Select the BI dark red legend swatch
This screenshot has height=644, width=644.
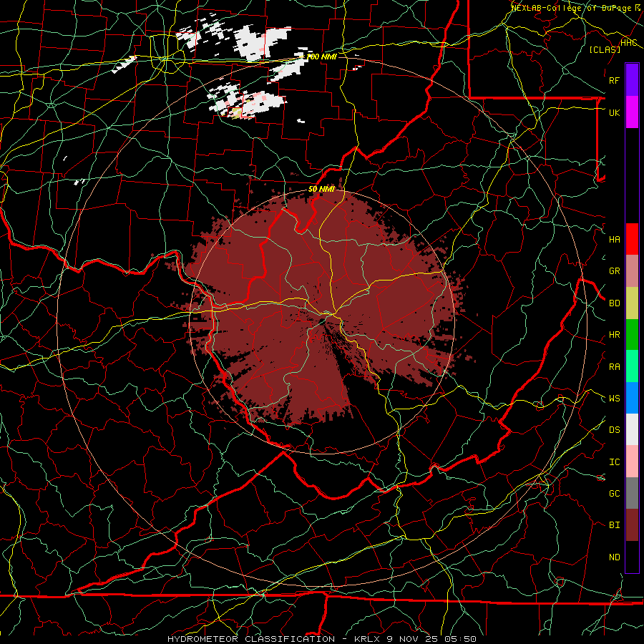(x=632, y=525)
